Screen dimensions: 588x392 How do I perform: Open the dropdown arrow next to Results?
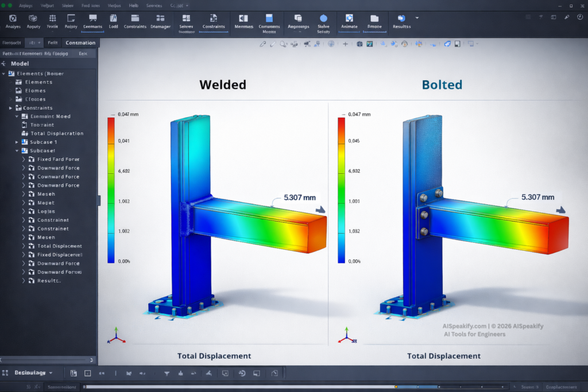click(x=417, y=18)
